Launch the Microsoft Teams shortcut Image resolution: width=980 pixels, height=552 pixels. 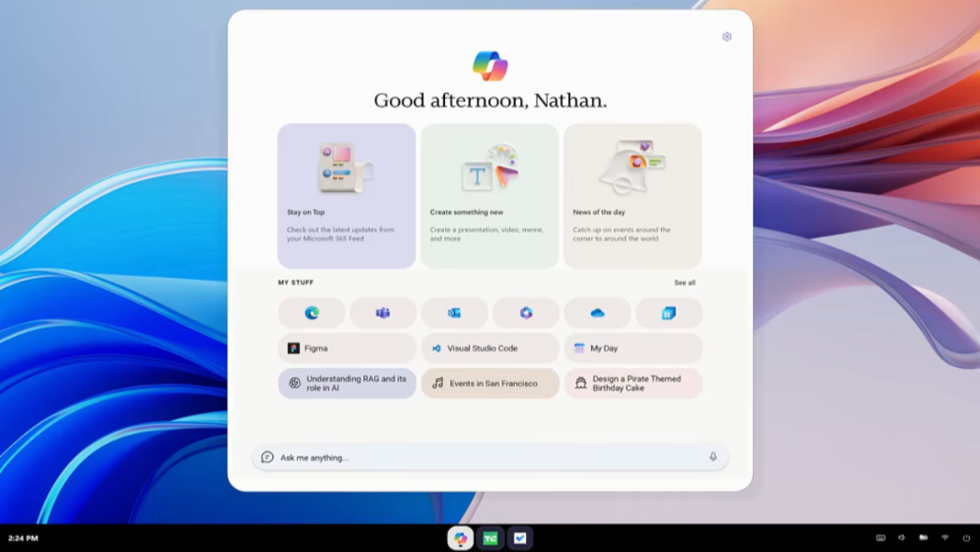(383, 313)
